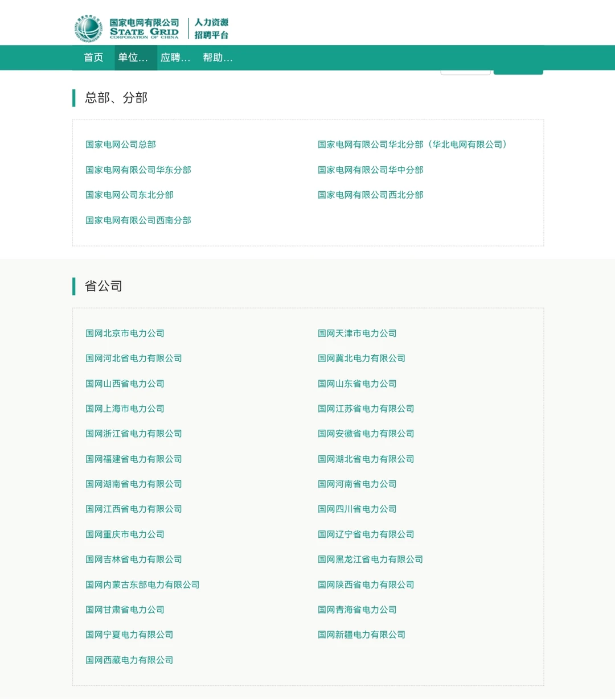Open 国网重庆市电力公司
This screenshot has width=615, height=700.
click(125, 534)
